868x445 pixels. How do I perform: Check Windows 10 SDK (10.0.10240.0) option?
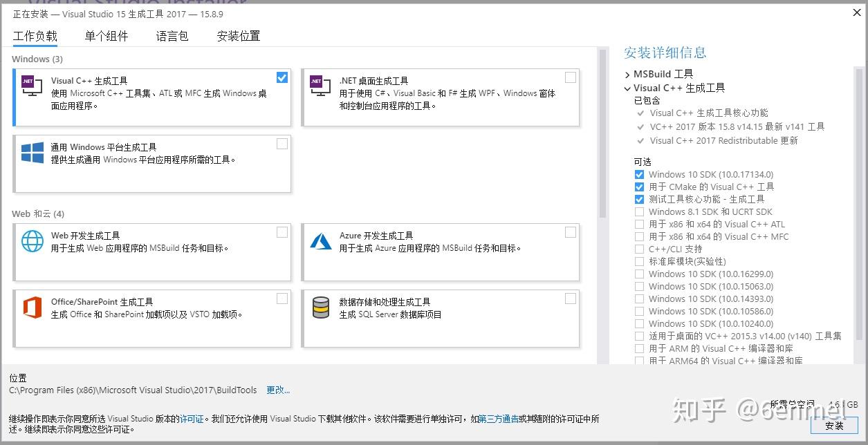pos(639,324)
